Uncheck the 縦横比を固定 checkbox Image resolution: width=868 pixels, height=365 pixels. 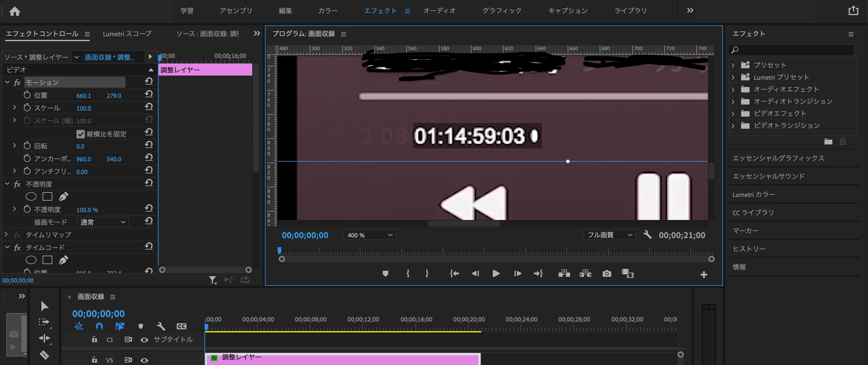[x=81, y=134]
